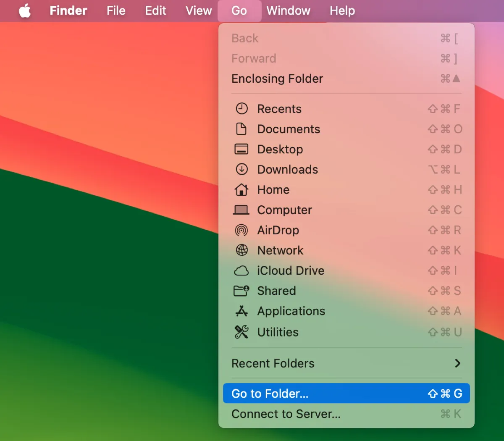The height and width of the screenshot is (441, 504).
Task: Open the Finder menu
Action: (68, 10)
